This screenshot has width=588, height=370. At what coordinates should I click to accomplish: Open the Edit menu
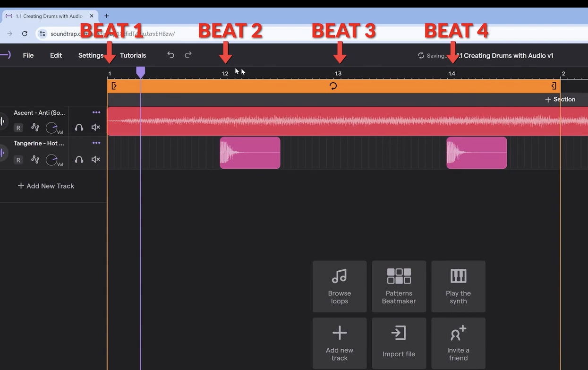[x=56, y=55]
